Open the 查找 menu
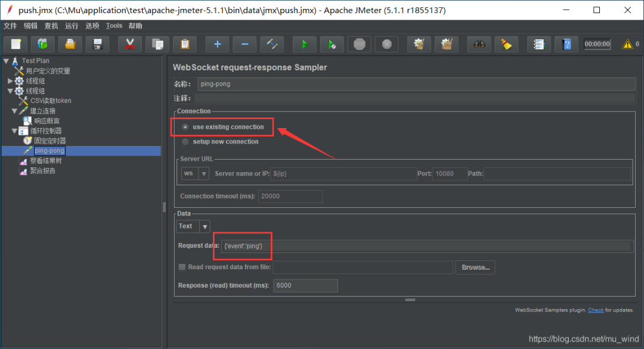The image size is (644, 349). click(51, 26)
